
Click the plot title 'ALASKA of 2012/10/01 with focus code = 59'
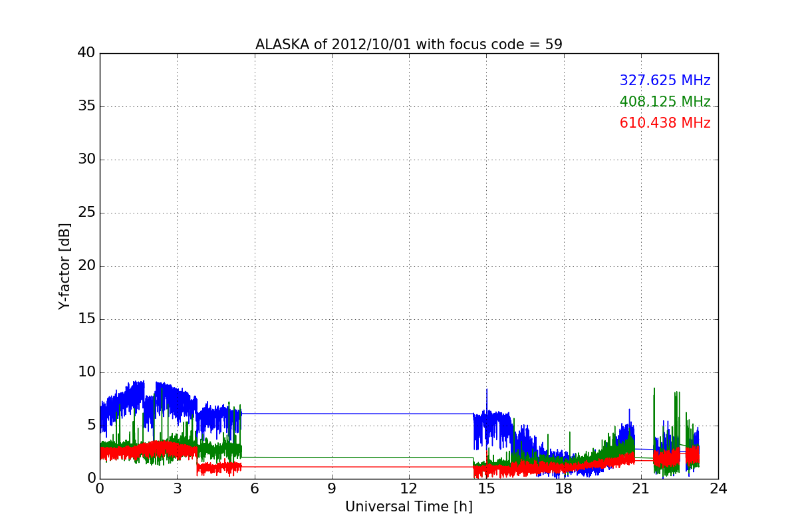tap(409, 45)
